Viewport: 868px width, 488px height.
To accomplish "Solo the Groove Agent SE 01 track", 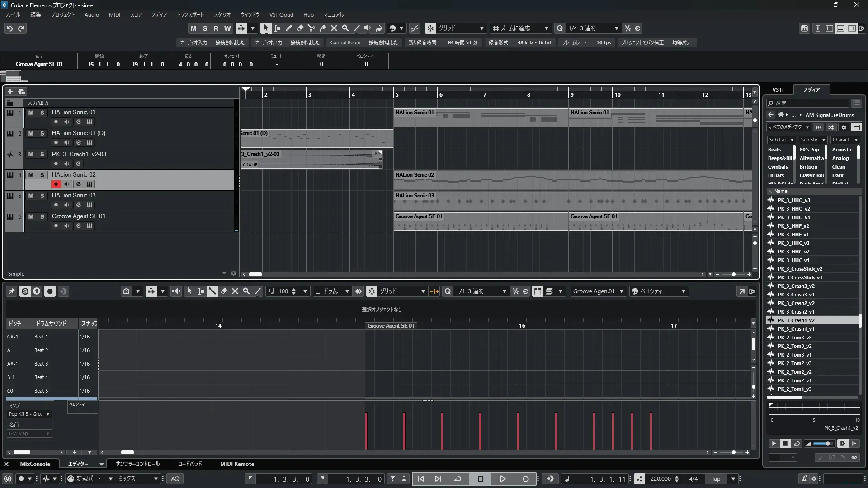I will [42, 216].
